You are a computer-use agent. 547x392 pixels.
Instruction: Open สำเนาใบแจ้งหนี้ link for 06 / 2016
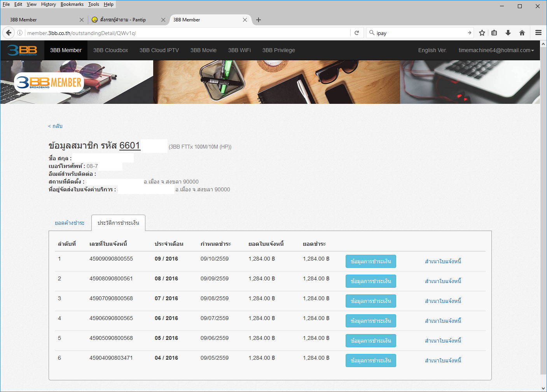[443, 321]
